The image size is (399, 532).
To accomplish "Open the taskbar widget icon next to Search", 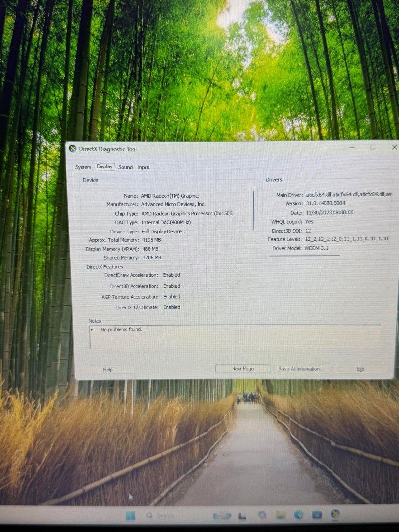I will point(221,516).
